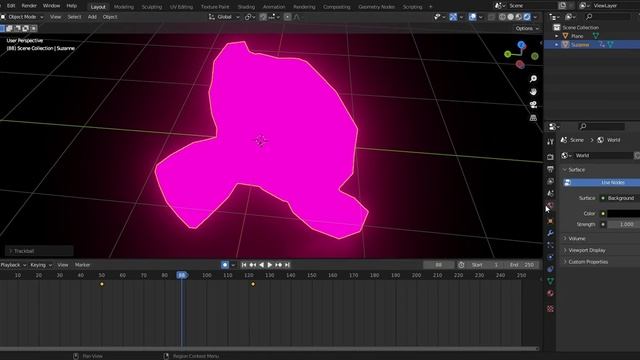Screen dimensions: 640x360
Task: Open the shading options dropdown arrow
Action: coord(535,17)
